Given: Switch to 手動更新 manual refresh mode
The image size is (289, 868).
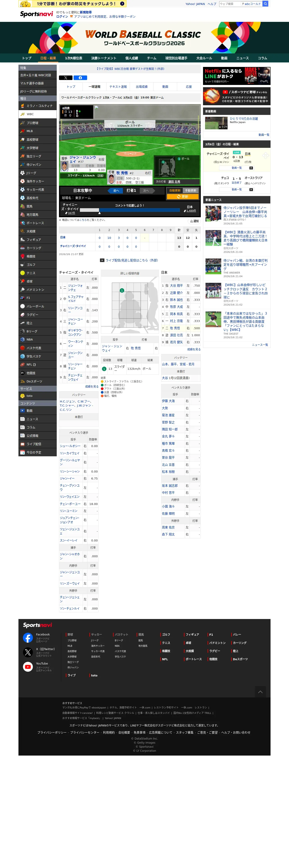Looking at the screenshot, I should point(190,190).
